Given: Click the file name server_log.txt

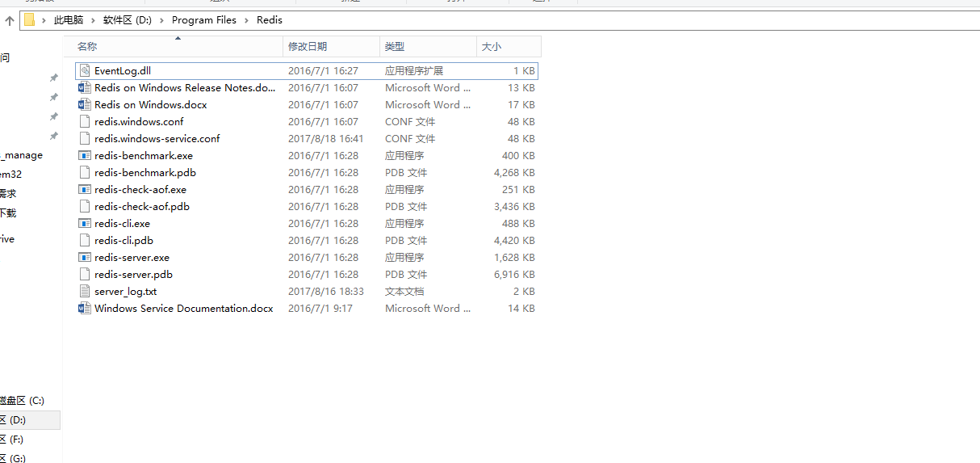Looking at the screenshot, I should coord(125,292).
